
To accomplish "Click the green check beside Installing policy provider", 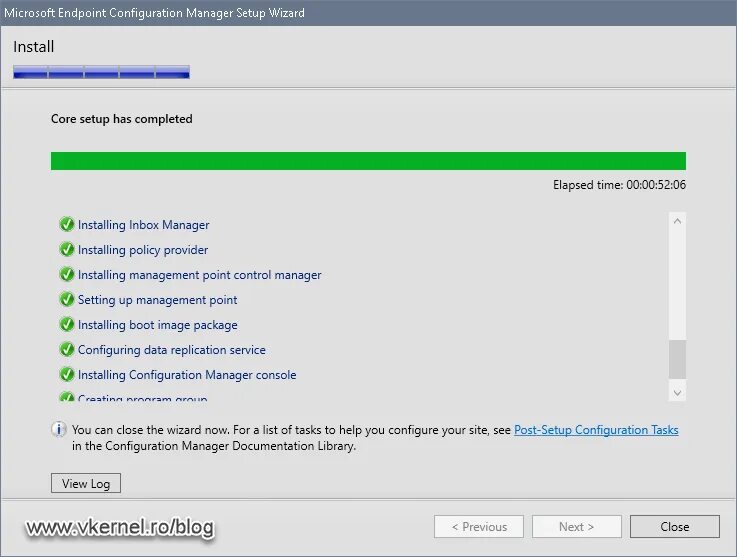I will coord(67,249).
